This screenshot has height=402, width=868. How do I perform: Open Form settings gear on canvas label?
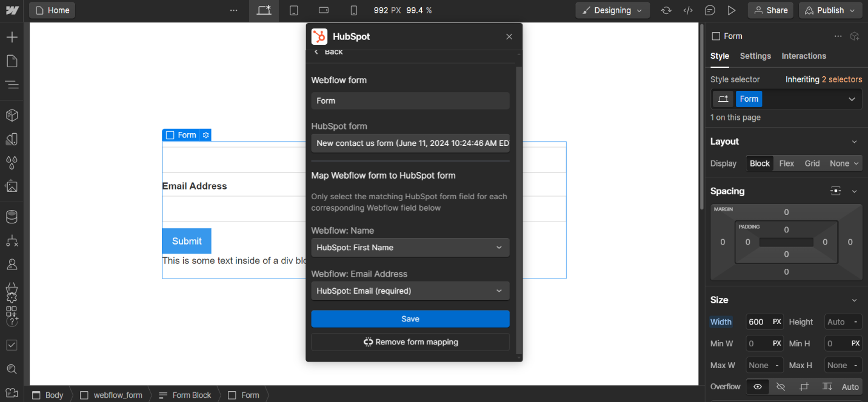pyautogui.click(x=205, y=135)
